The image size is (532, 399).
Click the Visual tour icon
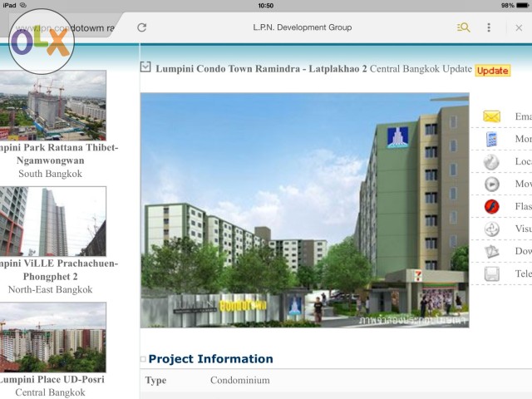[x=492, y=229]
